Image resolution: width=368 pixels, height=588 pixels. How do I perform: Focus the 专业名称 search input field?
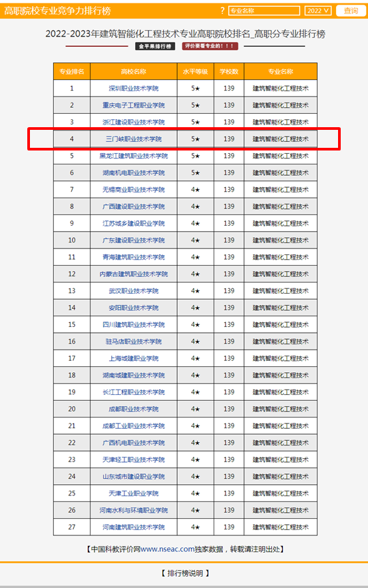click(x=264, y=11)
